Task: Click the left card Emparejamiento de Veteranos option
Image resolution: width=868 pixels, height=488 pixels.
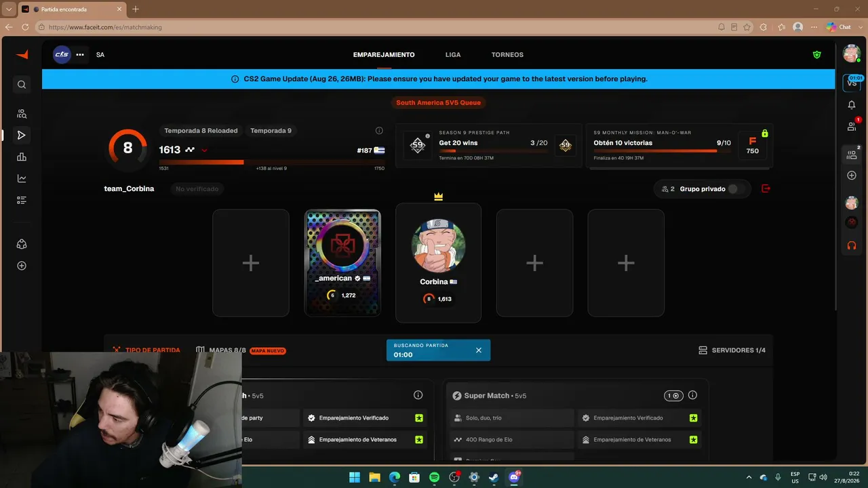Action: point(365,440)
